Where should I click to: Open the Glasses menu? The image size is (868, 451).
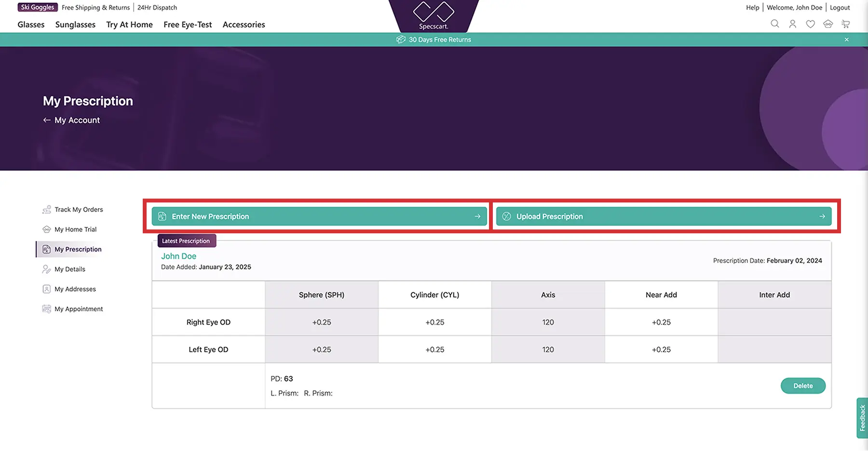31,25
